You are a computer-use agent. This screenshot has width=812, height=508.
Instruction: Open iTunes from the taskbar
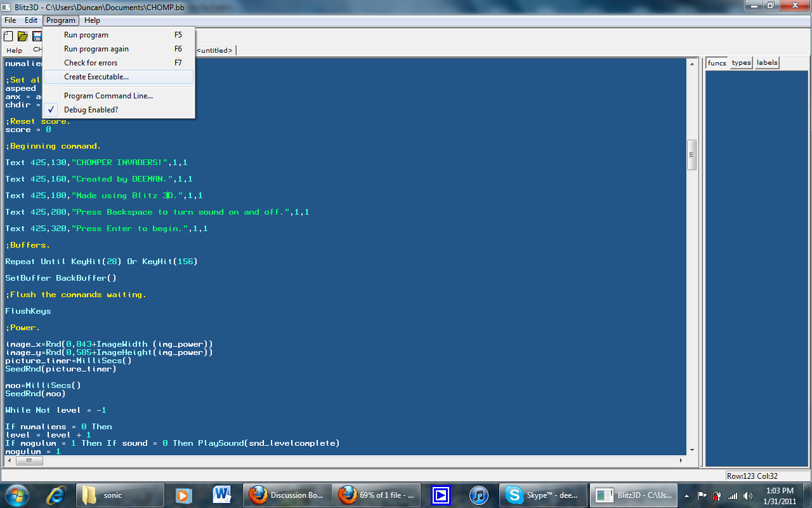pyautogui.click(x=478, y=495)
